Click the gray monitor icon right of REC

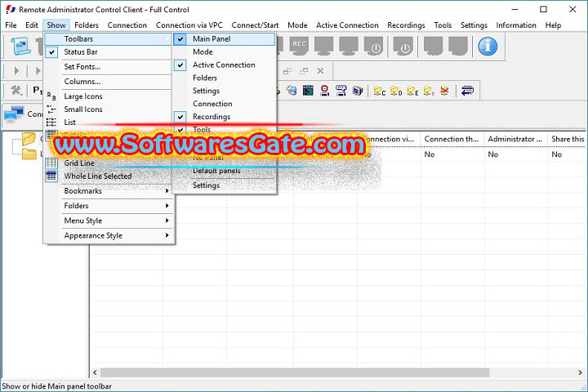point(323,46)
